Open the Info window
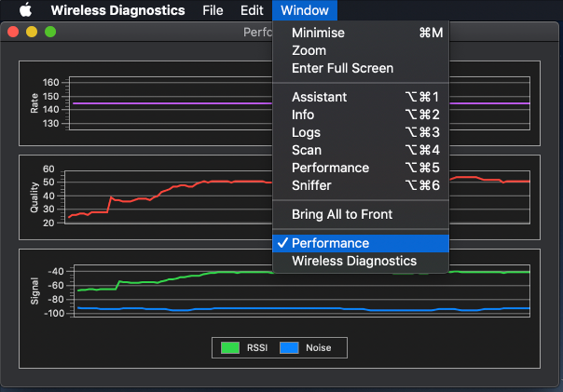 (361, 115)
